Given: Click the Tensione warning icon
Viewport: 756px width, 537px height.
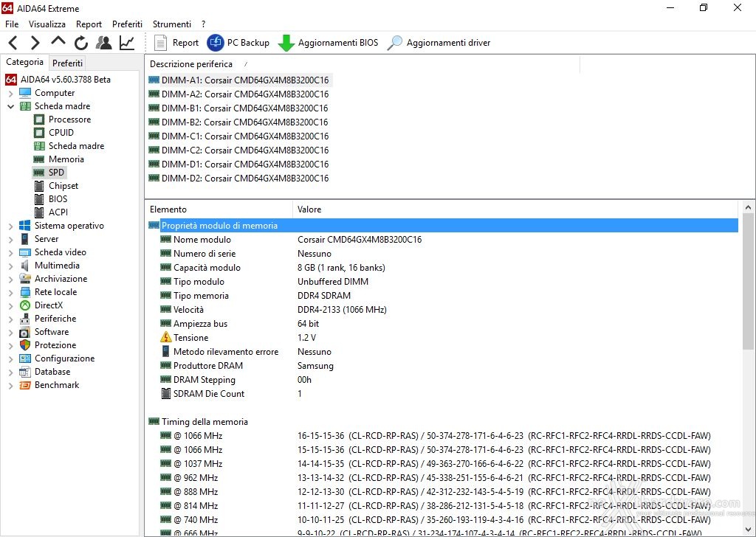Looking at the screenshot, I should pos(166,338).
